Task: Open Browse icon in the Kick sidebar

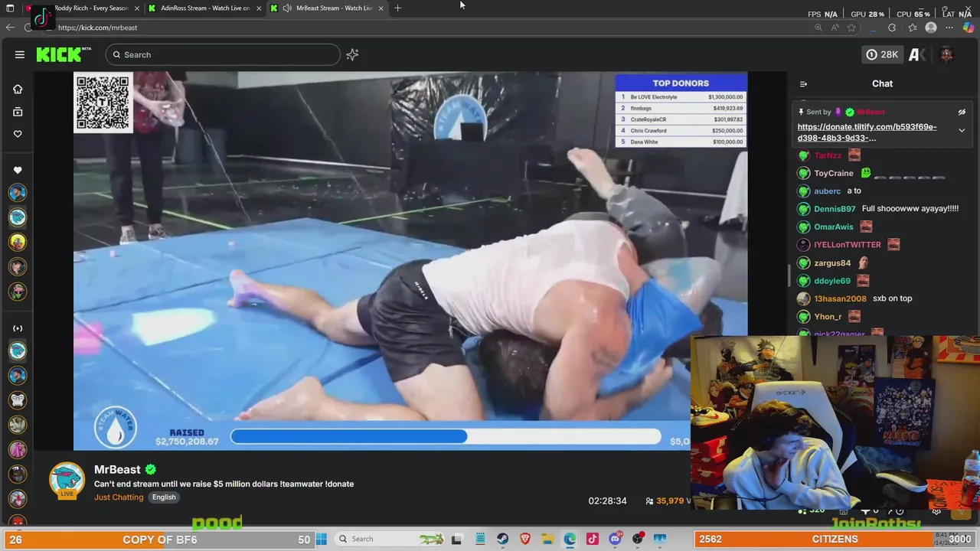Action: click(x=18, y=112)
